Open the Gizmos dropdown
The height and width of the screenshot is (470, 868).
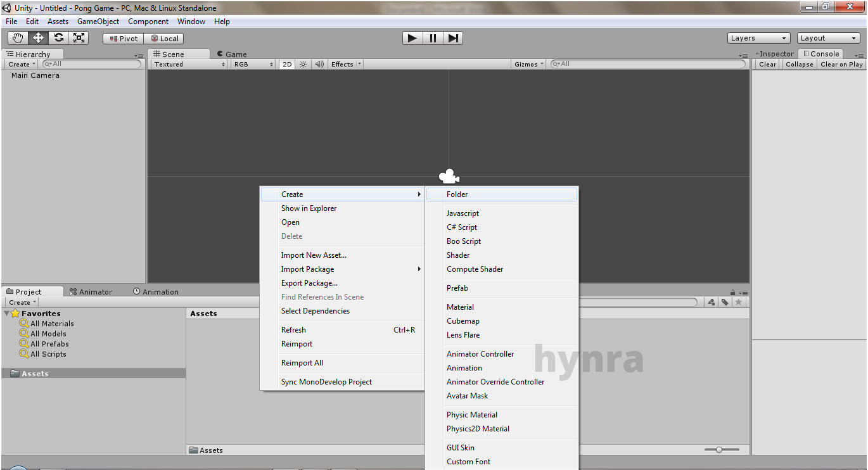coord(529,64)
